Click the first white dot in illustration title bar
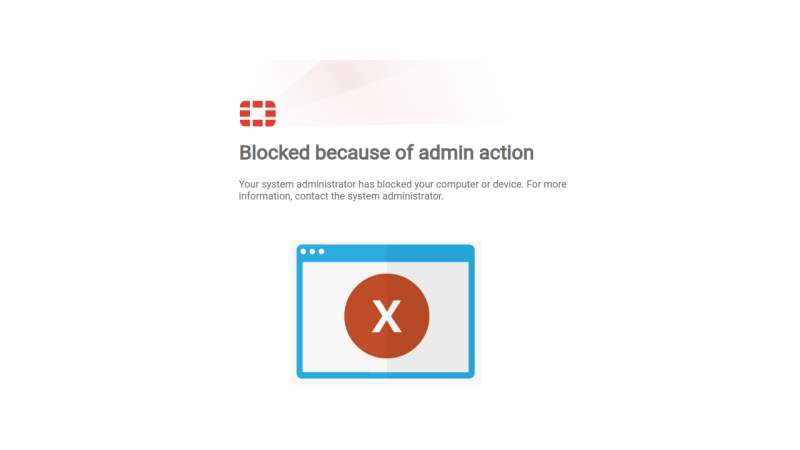800x450 pixels. click(304, 252)
